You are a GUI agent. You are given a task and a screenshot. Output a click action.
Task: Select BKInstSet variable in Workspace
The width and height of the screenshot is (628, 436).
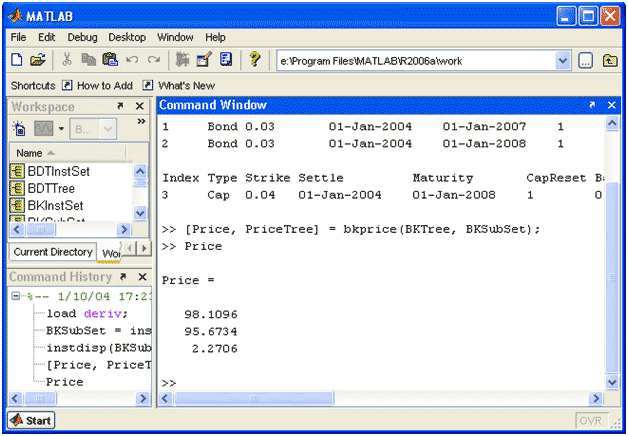point(46,205)
